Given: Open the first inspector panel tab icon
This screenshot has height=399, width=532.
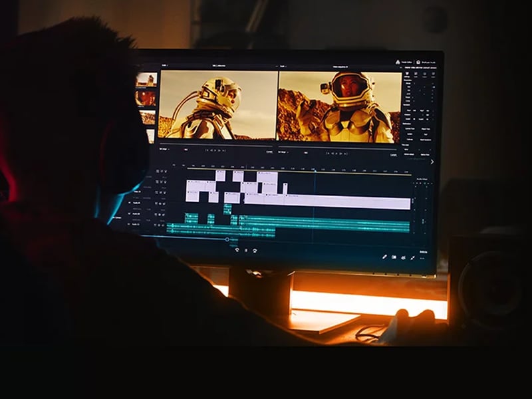Looking at the screenshot, I should [407, 74].
